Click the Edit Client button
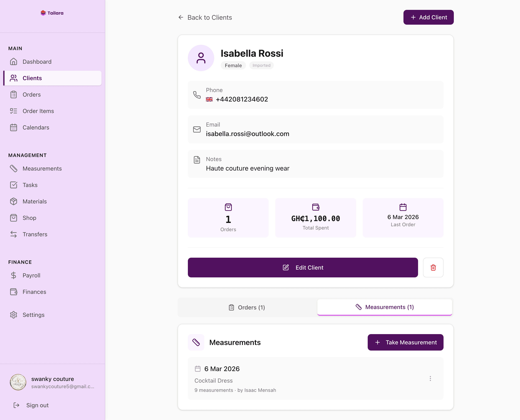The width and height of the screenshot is (520, 420). [x=303, y=268]
